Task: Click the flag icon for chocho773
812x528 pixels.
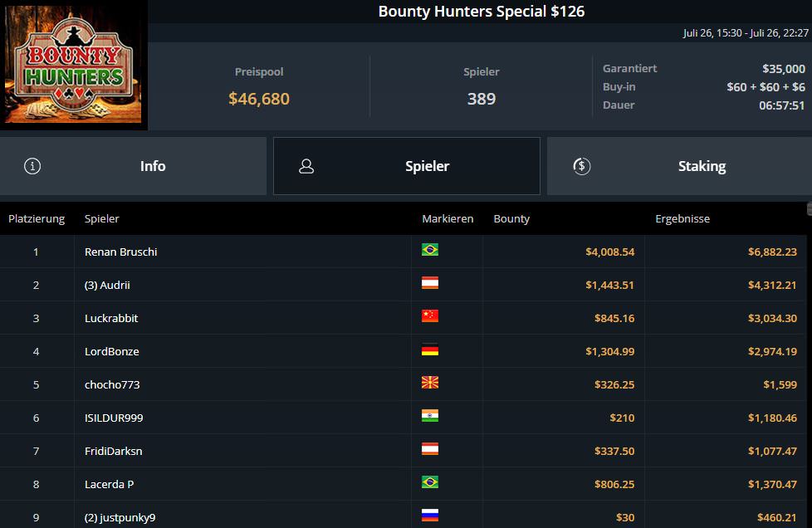Action: tap(429, 383)
